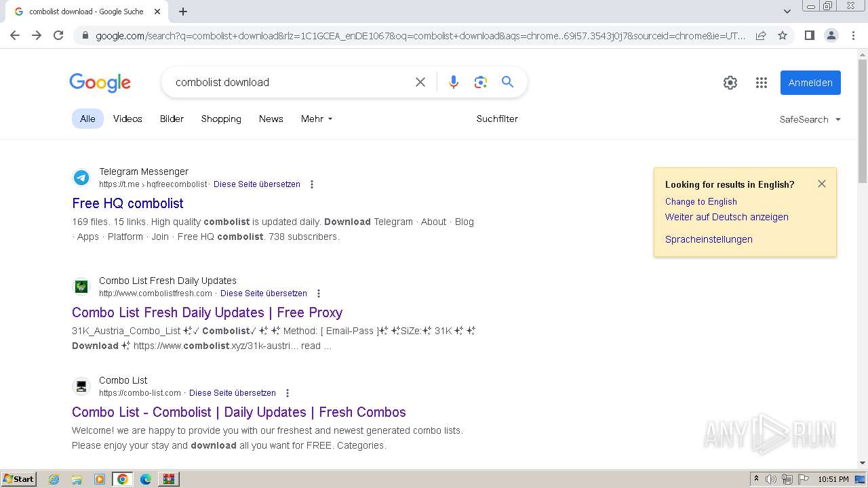This screenshot has width=868, height=488.
Task: Launch Internet Explorer from taskbar
Action: [x=54, y=479]
